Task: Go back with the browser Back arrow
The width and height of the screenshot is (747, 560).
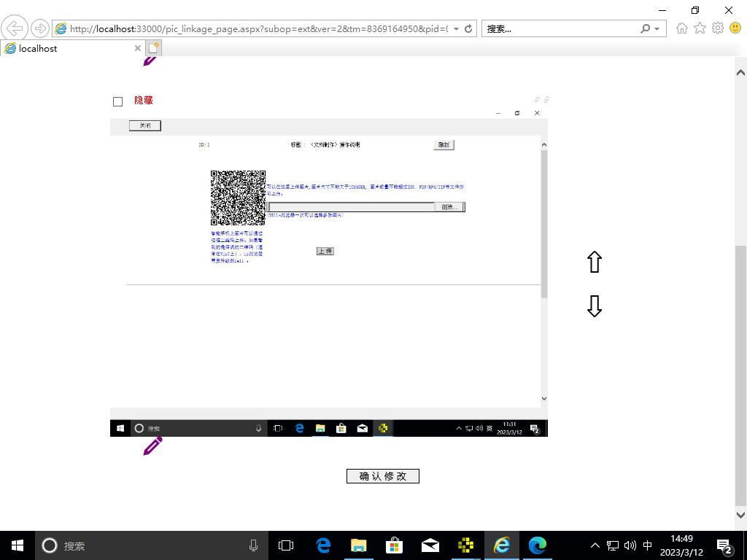Action: tap(15, 28)
